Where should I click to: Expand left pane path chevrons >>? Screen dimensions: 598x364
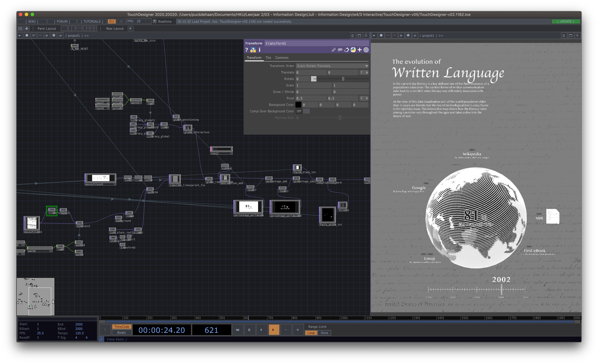(x=86, y=36)
